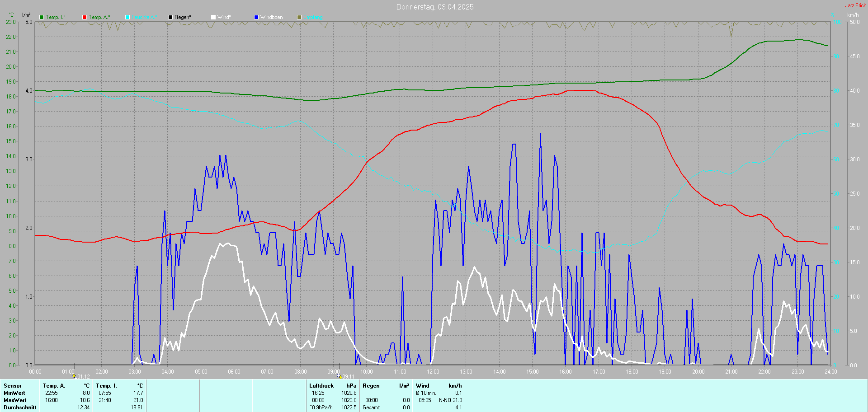Select the Temp. A. column header
The width and height of the screenshot is (868, 412).
click(x=54, y=386)
